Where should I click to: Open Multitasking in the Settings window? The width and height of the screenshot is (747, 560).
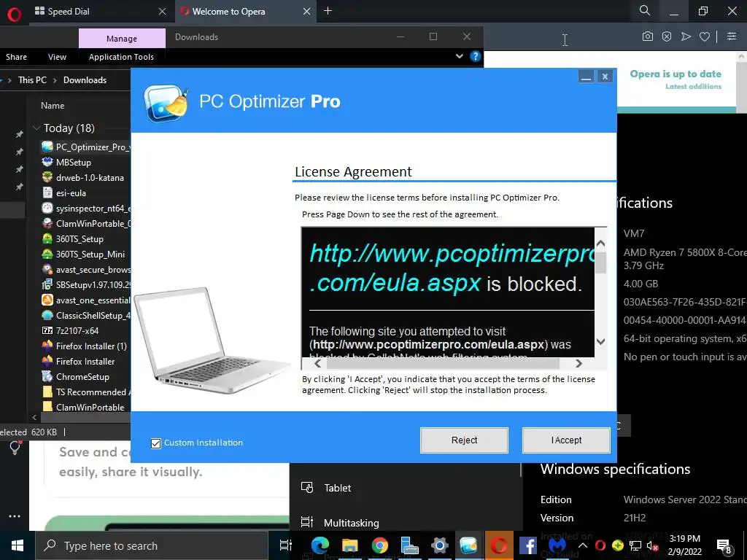click(x=351, y=523)
